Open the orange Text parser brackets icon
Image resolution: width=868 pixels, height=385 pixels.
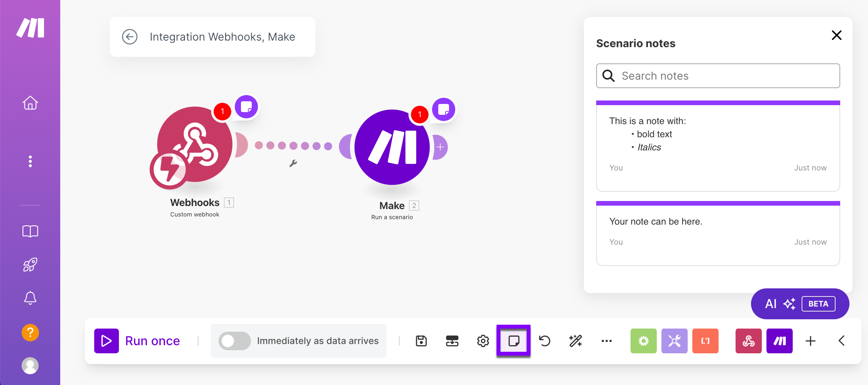point(705,341)
